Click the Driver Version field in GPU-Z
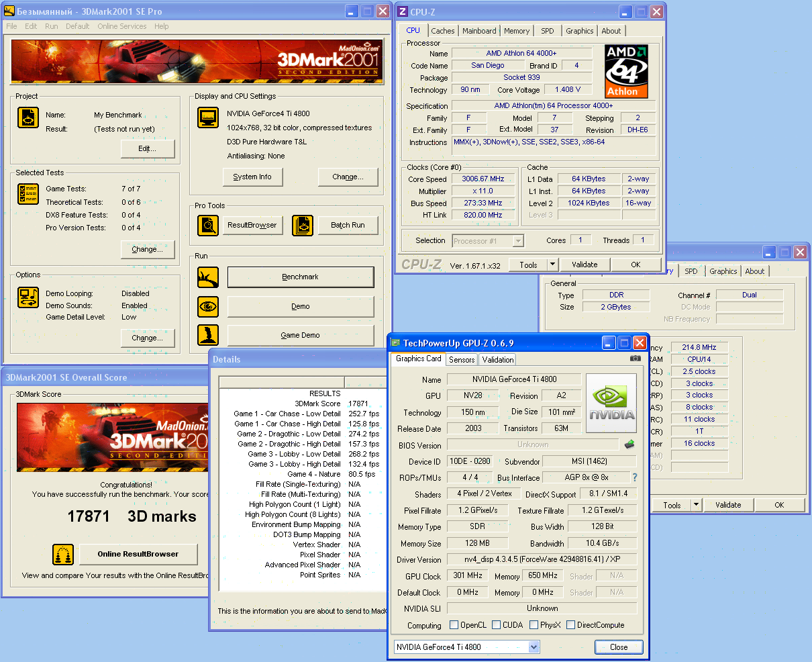 click(x=542, y=559)
